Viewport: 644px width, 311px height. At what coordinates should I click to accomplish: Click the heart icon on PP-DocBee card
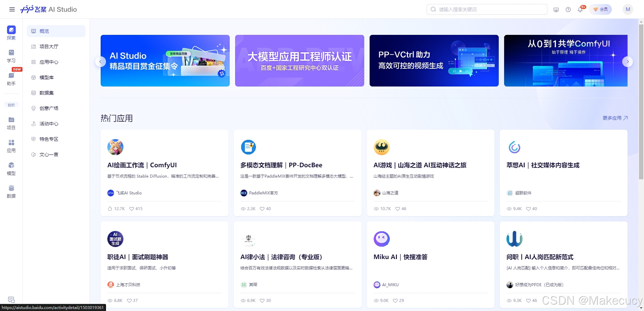click(262, 209)
